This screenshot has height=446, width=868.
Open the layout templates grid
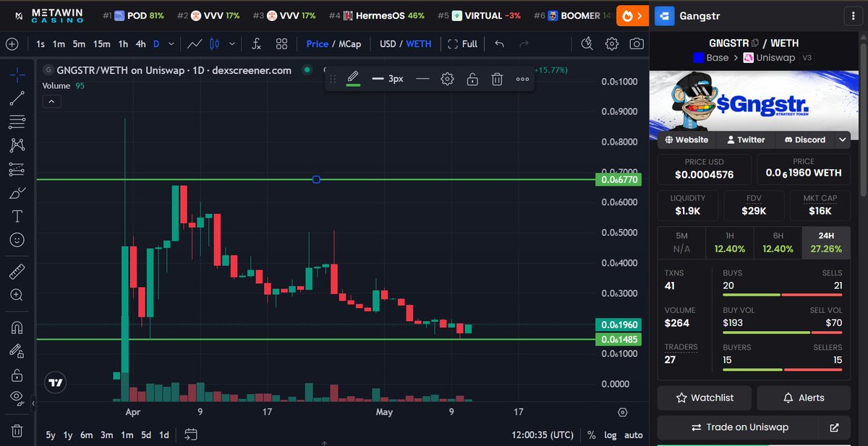pyautogui.click(x=281, y=43)
